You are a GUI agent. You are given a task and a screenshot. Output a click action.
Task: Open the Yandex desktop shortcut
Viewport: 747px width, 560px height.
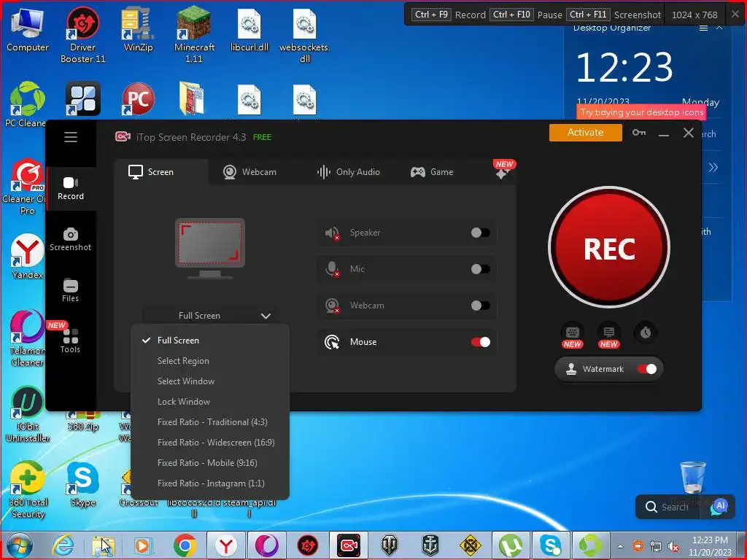pyautogui.click(x=28, y=257)
